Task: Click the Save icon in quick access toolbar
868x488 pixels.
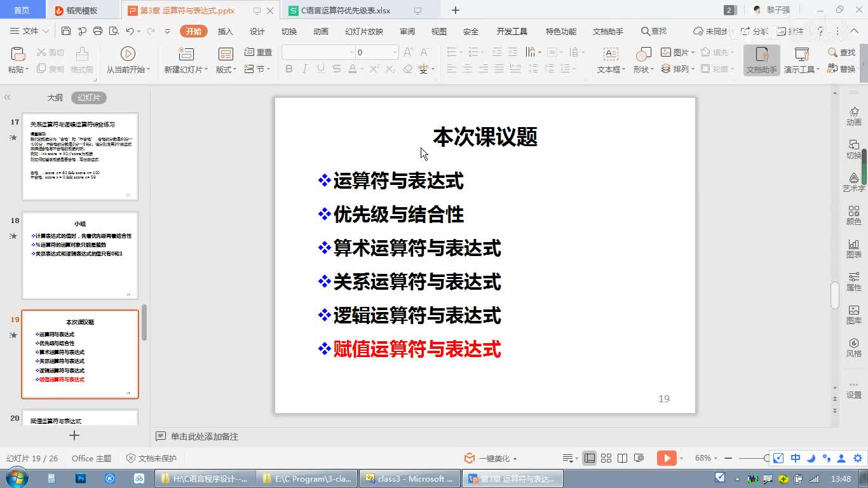Action: 66,31
